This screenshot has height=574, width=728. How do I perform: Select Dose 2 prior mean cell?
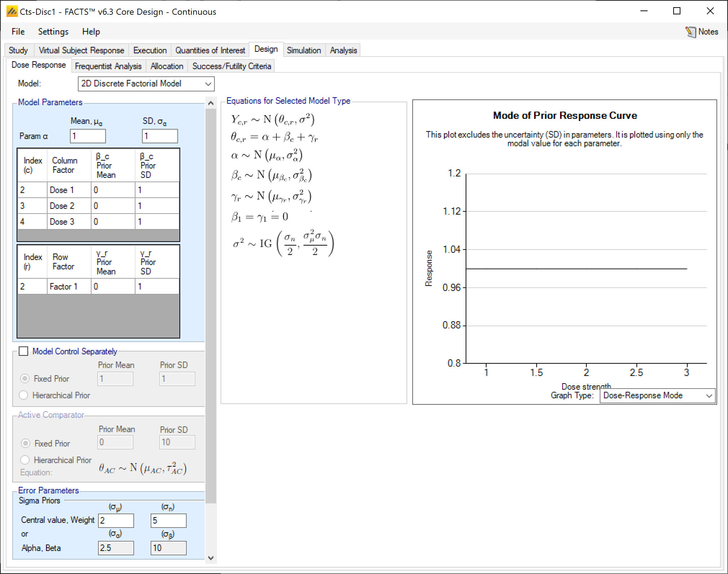tap(112, 206)
